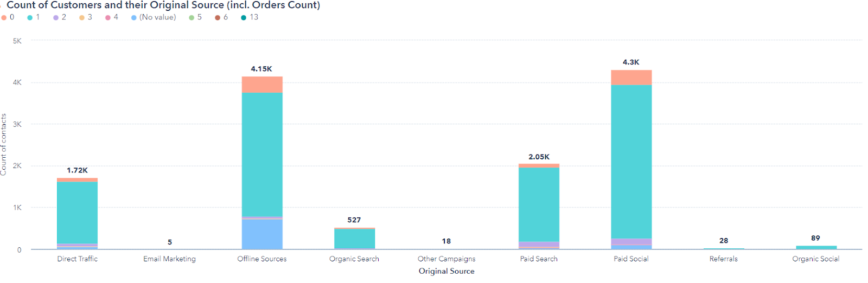Click the Organic Social bar
This screenshot has width=868, height=283.
point(816,247)
